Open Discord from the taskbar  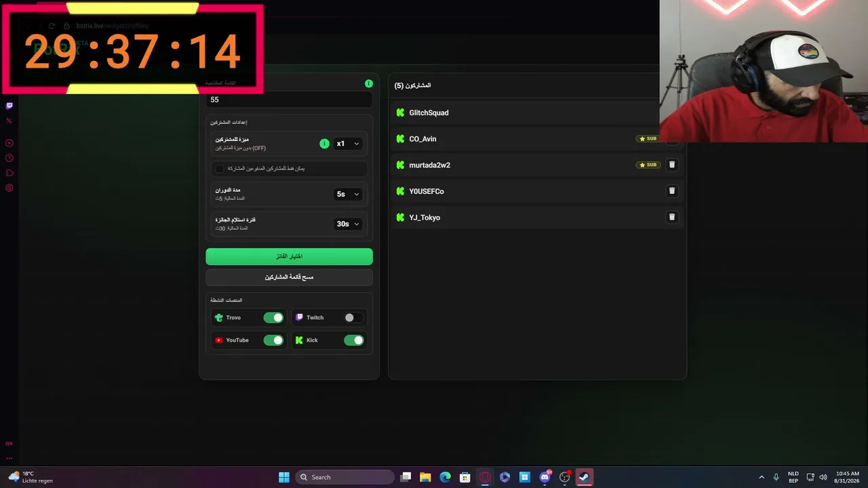point(545,477)
